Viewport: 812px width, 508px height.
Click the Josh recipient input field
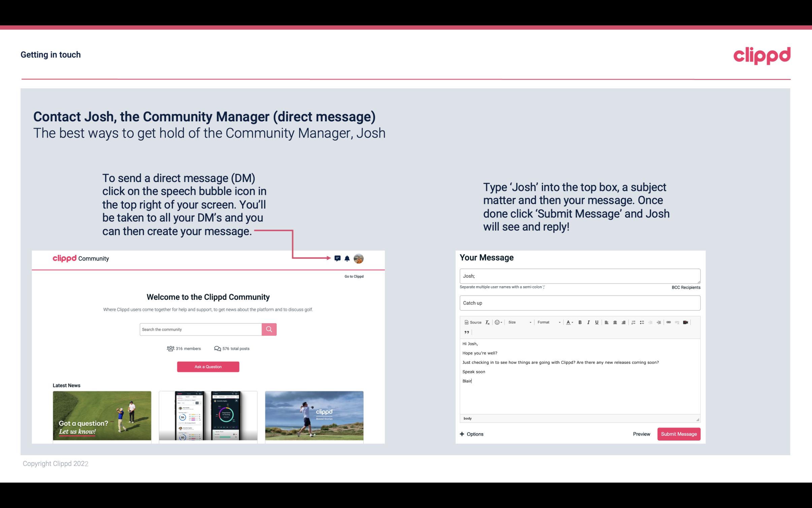(580, 275)
